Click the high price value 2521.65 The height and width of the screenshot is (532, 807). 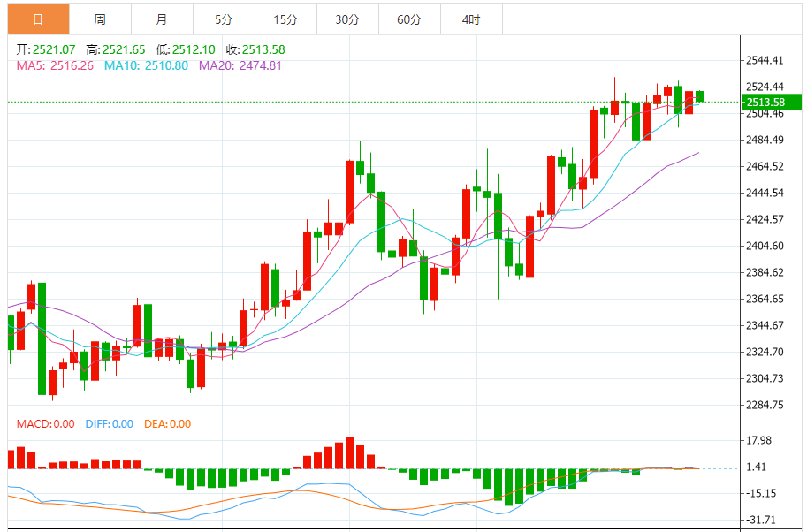[124, 49]
